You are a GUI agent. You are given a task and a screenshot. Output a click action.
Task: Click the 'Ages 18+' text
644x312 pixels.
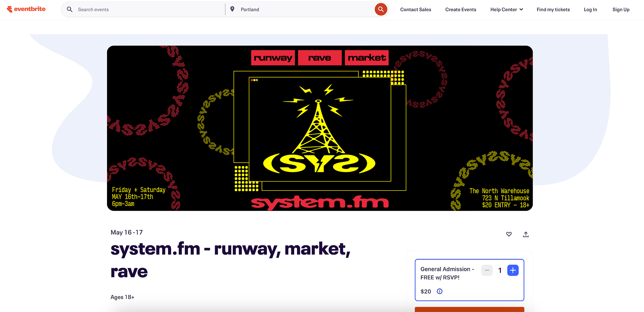pos(122,297)
